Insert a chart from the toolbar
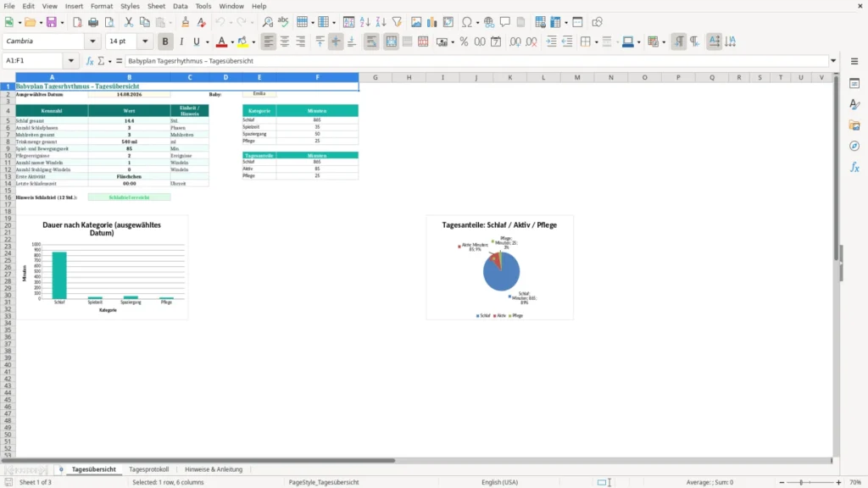Image resolution: width=868 pixels, height=488 pixels. tap(431, 22)
